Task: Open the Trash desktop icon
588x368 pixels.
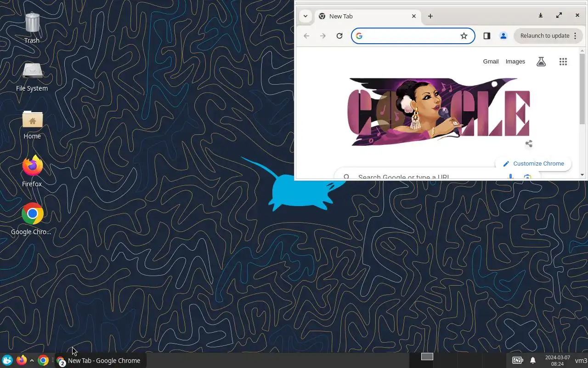Action: (32, 28)
